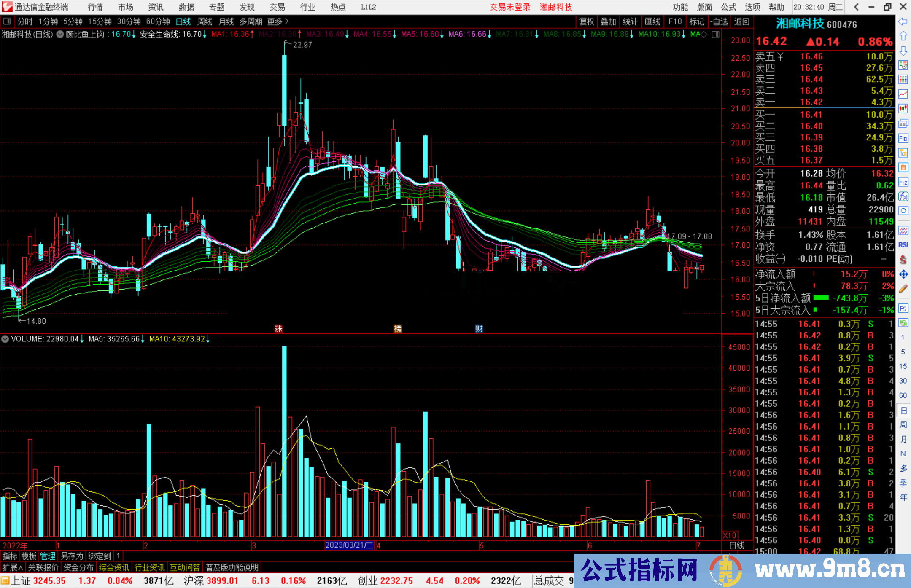Switch the right sidebar period to 周
This screenshot has width=911, height=588.
click(903, 424)
